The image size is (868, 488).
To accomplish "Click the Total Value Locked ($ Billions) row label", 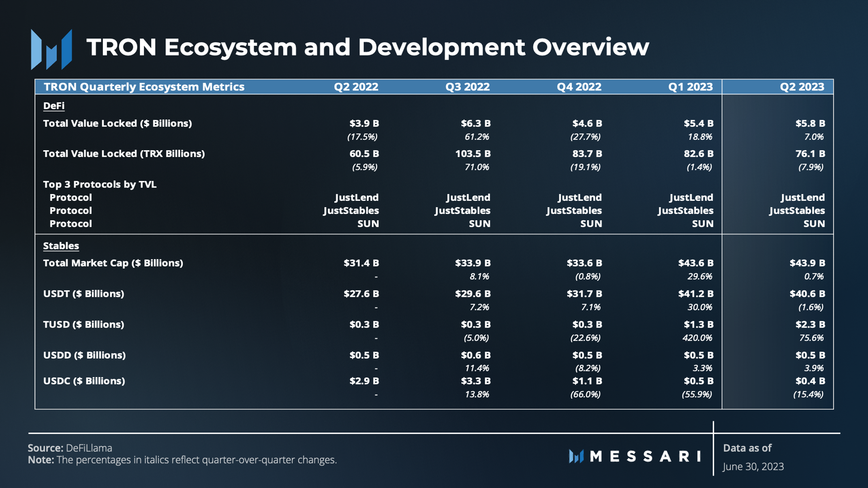I will [x=118, y=123].
